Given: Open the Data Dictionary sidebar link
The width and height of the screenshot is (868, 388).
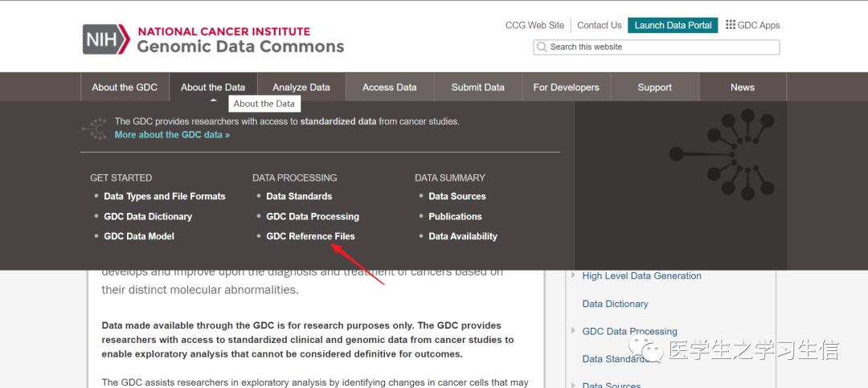Looking at the screenshot, I should click(x=615, y=304).
